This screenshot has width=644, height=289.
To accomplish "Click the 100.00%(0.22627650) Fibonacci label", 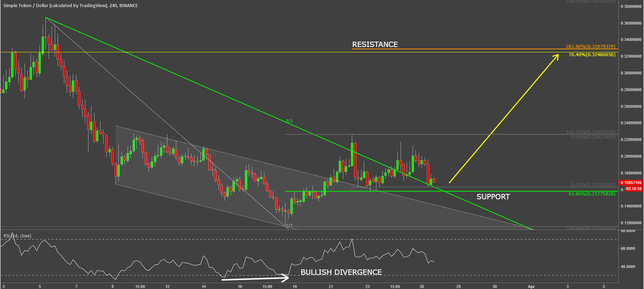I will (x=591, y=132).
